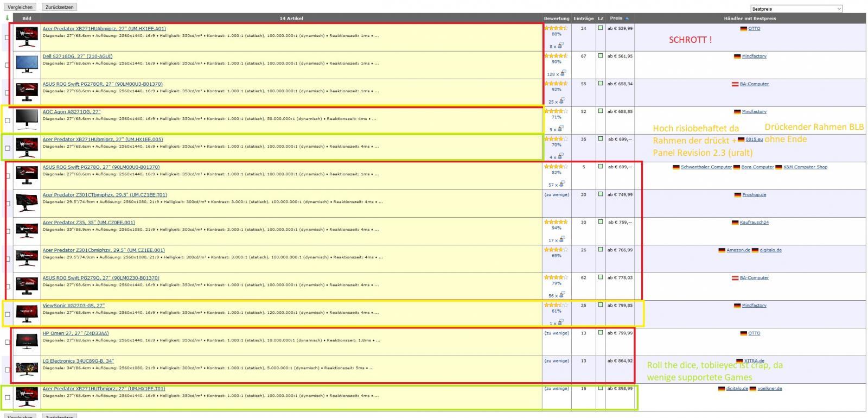Viewport: 868px width, 418px height.
Task: Tick compare checkbox for AOC Agon AG271QG
Action: 7,121
